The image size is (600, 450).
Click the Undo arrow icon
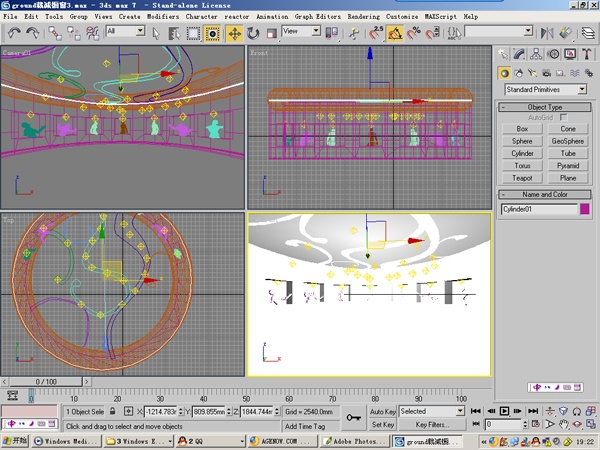(14, 33)
